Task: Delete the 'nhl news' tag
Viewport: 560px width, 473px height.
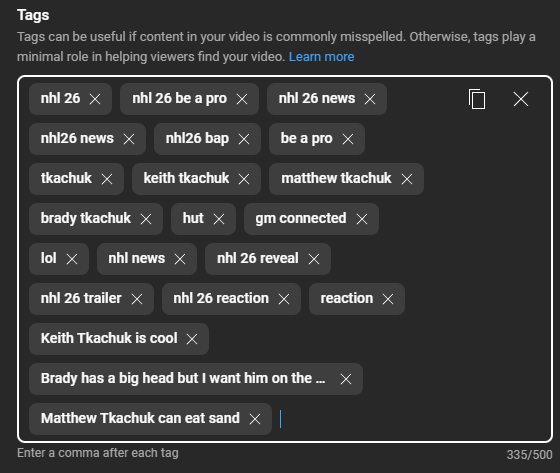Action: click(x=180, y=259)
